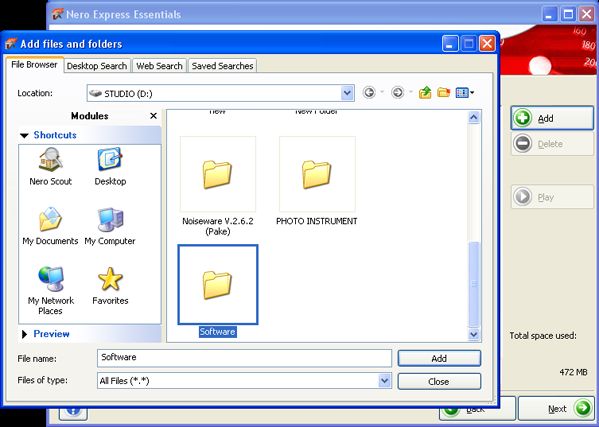The height and width of the screenshot is (427, 599).
Task: Go to My Computer shortcut
Action: pyautogui.click(x=110, y=226)
